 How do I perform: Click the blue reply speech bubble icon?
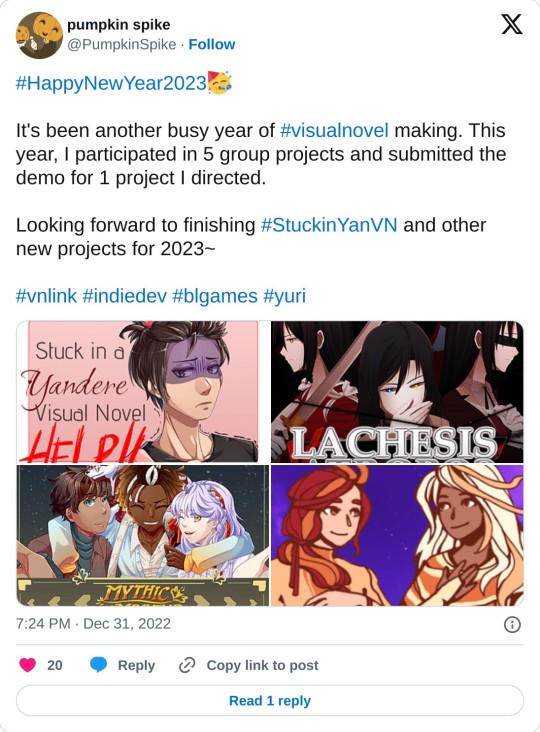[98, 665]
